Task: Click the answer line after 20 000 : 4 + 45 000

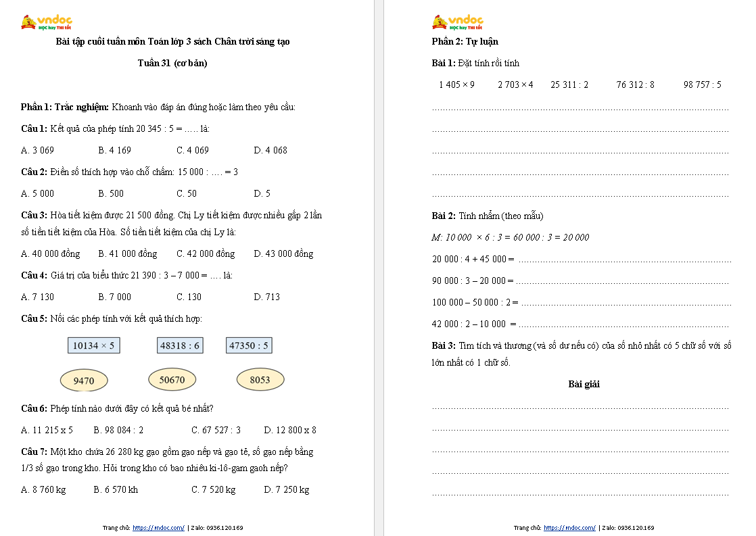Action: coord(622,260)
